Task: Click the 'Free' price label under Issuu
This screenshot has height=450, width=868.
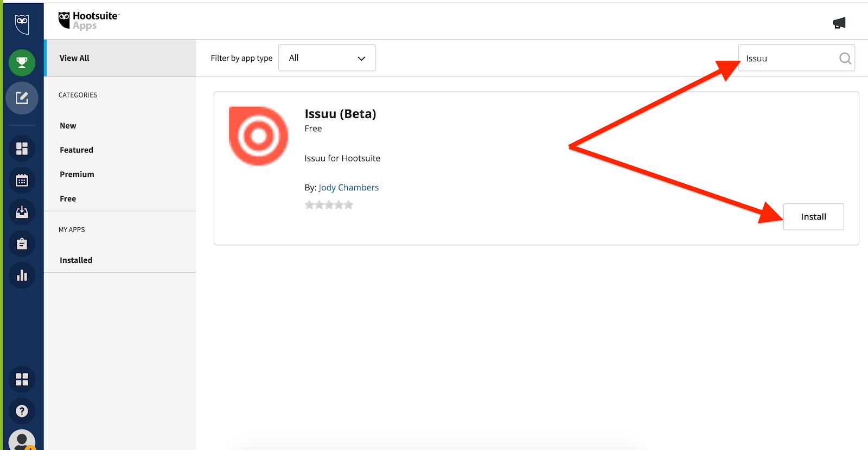Action: click(x=313, y=128)
